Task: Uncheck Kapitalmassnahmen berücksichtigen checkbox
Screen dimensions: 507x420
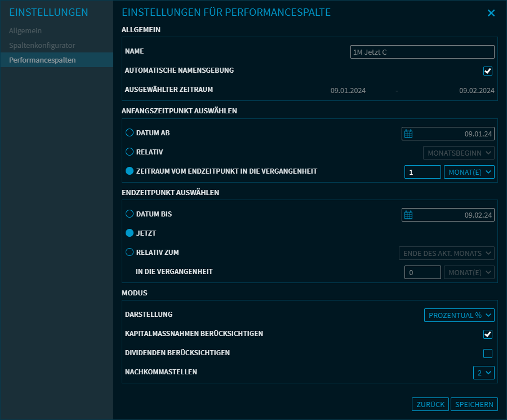Action: tap(488, 334)
